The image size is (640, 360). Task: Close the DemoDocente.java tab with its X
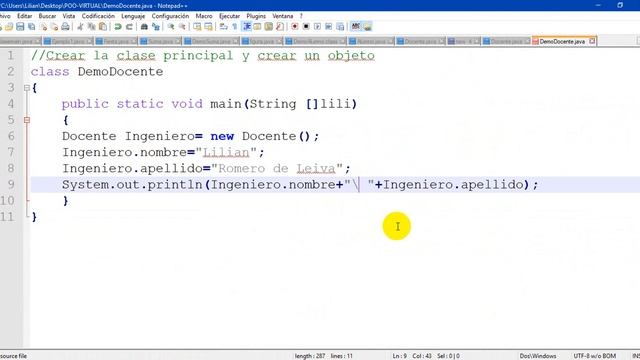click(x=592, y=41)
